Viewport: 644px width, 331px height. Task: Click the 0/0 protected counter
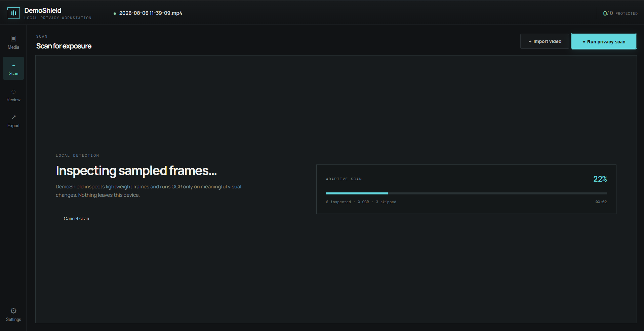(x=620, y=13)
